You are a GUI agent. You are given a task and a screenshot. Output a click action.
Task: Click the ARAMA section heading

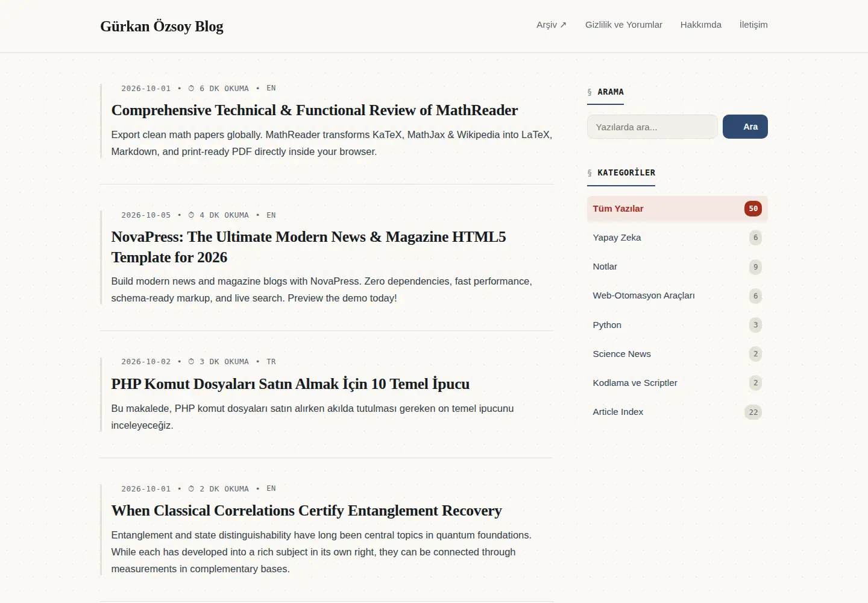tap(605, 92)
